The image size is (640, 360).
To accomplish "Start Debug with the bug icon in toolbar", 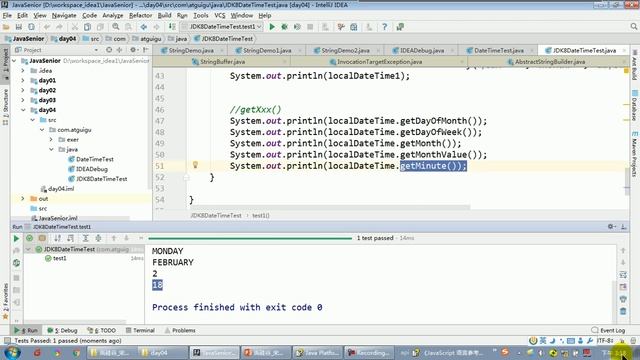I will [x=284, y=27].
